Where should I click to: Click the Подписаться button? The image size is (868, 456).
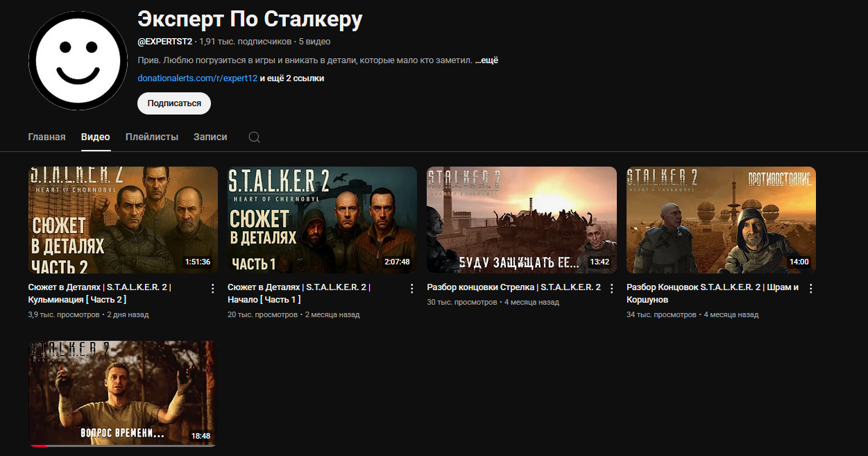click(x=174, y=103)
